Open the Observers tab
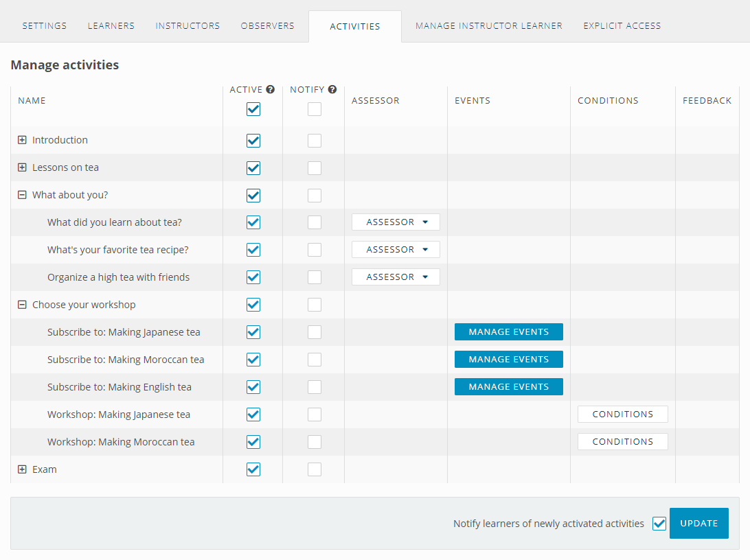The width and height of the screenshot is (750, 560). point(267,26)
